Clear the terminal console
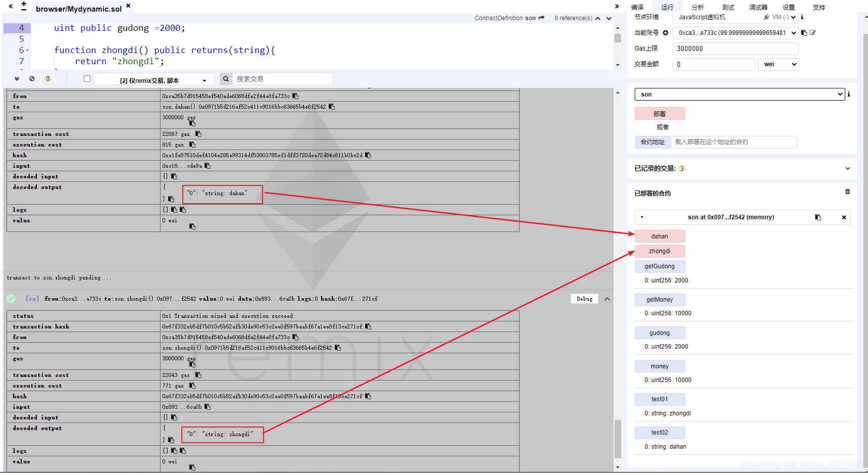868x473 pixels. point(32,79)
